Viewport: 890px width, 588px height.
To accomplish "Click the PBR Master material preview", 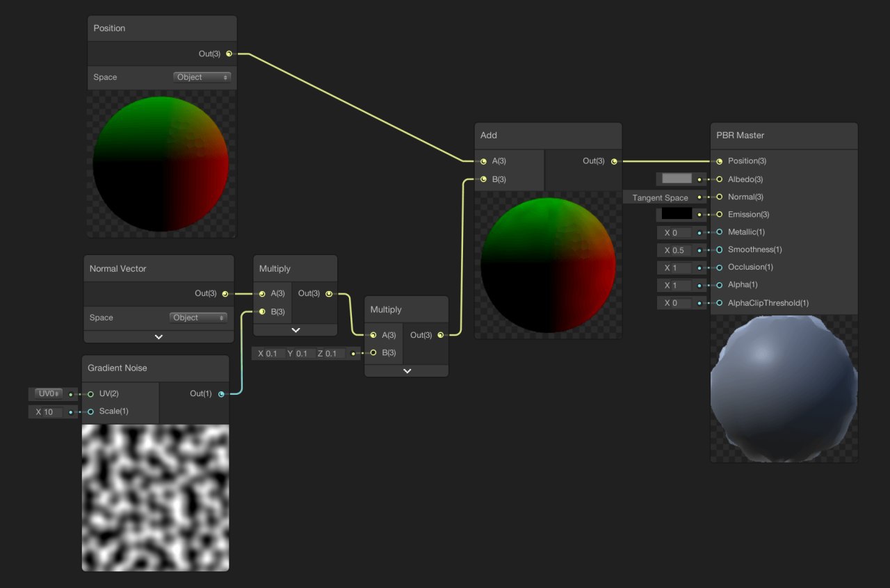I will 784,388.
